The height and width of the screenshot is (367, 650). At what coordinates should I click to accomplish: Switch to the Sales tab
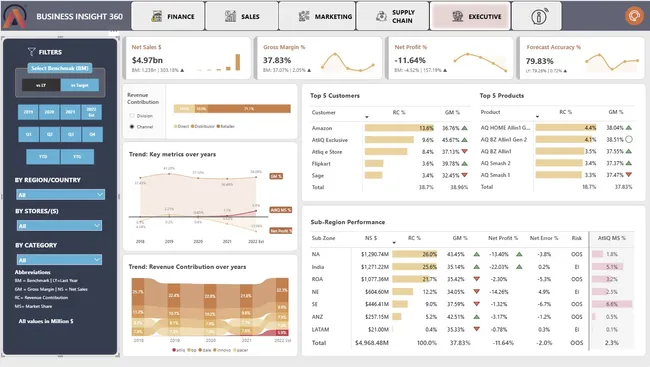242,16
